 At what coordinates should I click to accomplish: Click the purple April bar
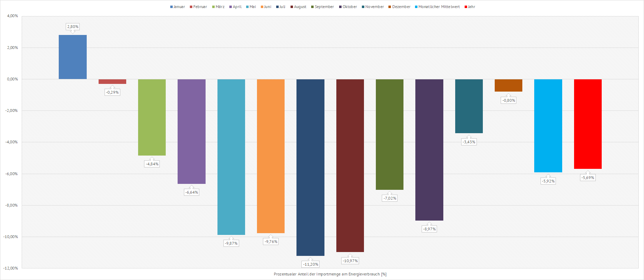192,131
